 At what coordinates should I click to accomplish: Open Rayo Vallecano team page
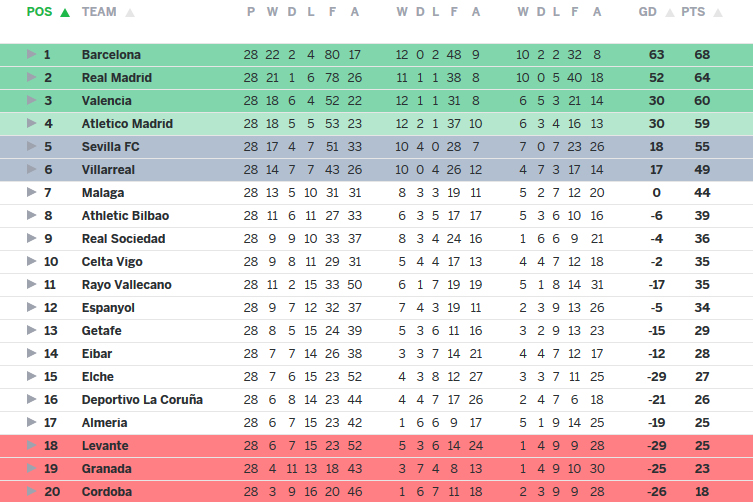(126, 285)
